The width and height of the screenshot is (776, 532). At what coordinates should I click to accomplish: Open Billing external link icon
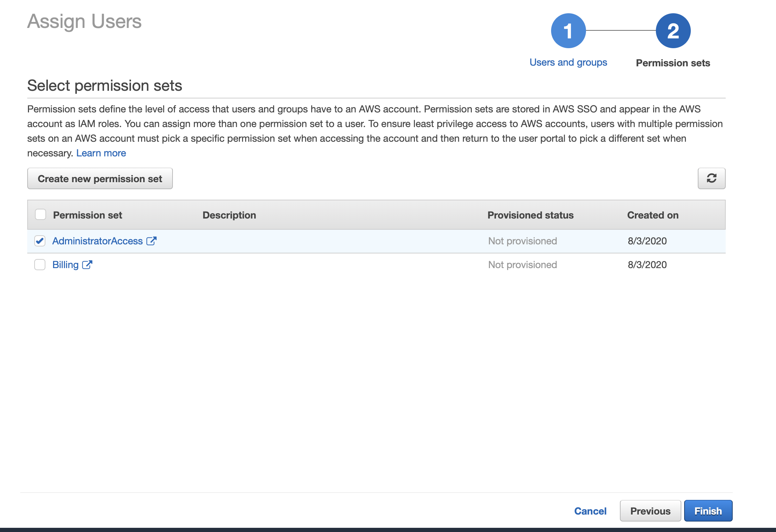[87, 265]
